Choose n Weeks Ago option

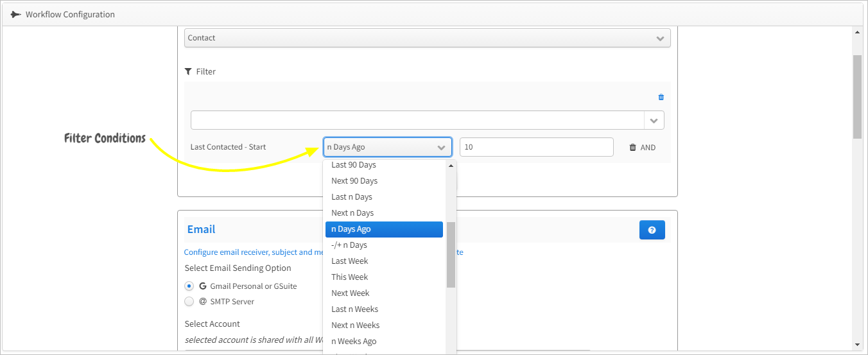[384, 342]
